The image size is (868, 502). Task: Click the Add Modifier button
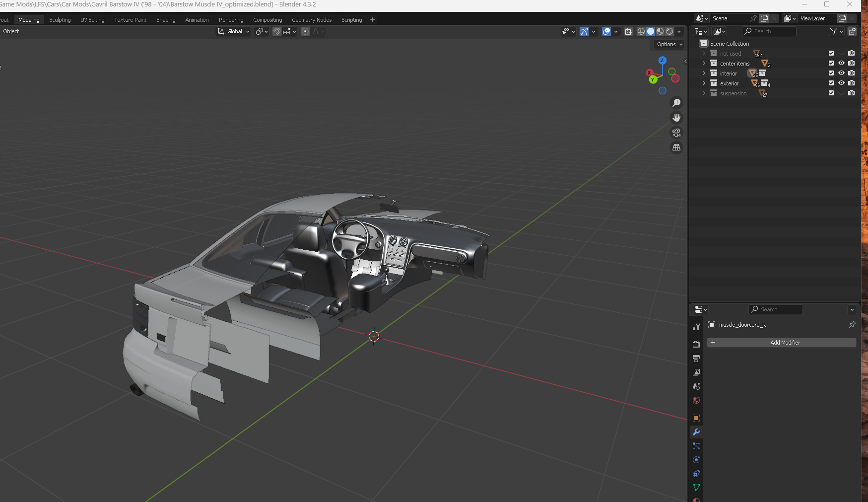781,343
